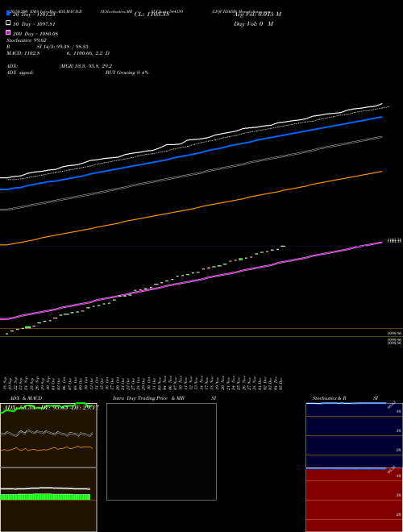Click the magenta 200 Day EMA legend swatch

tap(9, 32)
